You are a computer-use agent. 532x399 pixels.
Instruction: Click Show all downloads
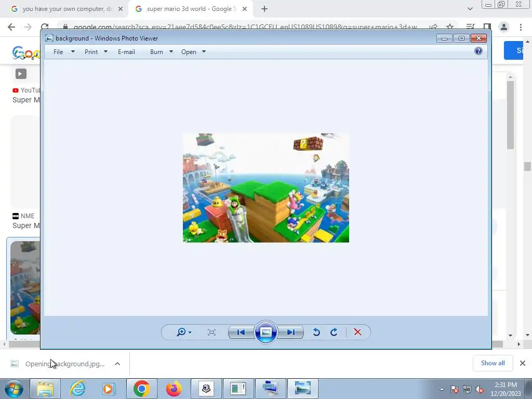coord(493,363)
